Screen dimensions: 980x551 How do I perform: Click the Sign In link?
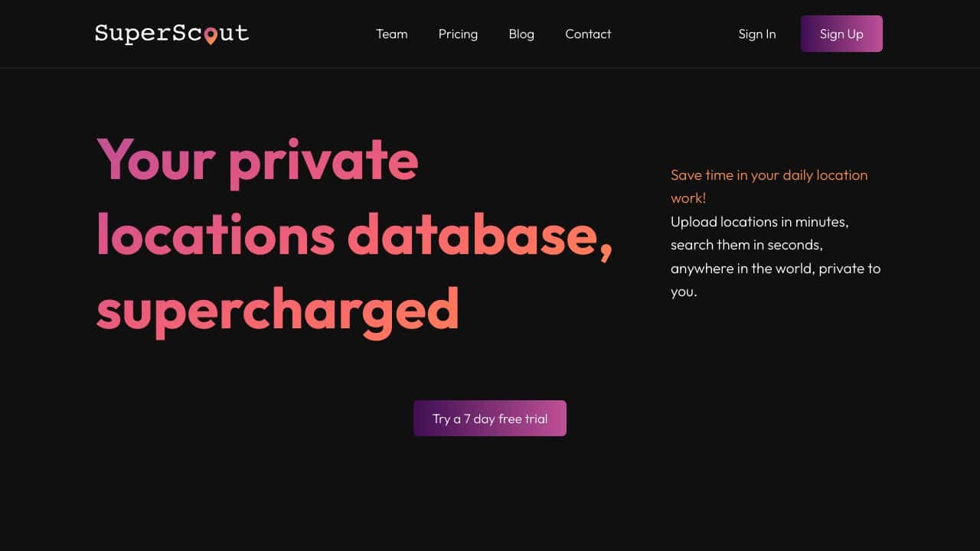(757, 34)
